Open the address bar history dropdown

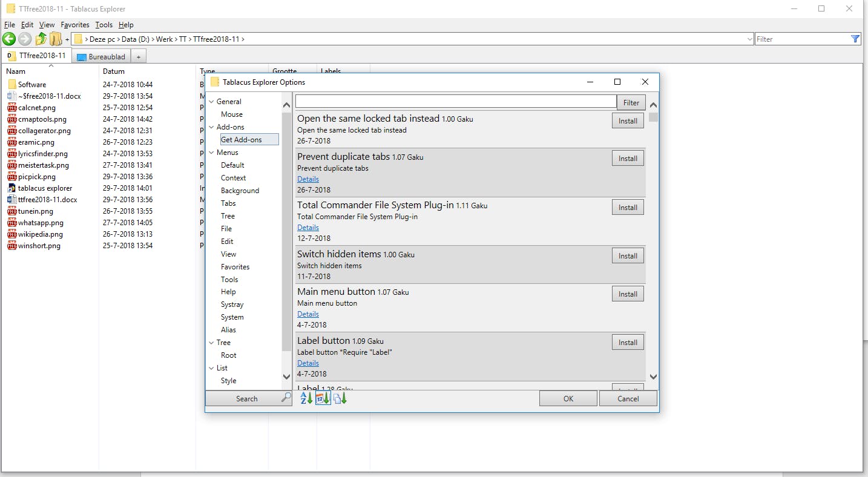[x=750, y=39]
